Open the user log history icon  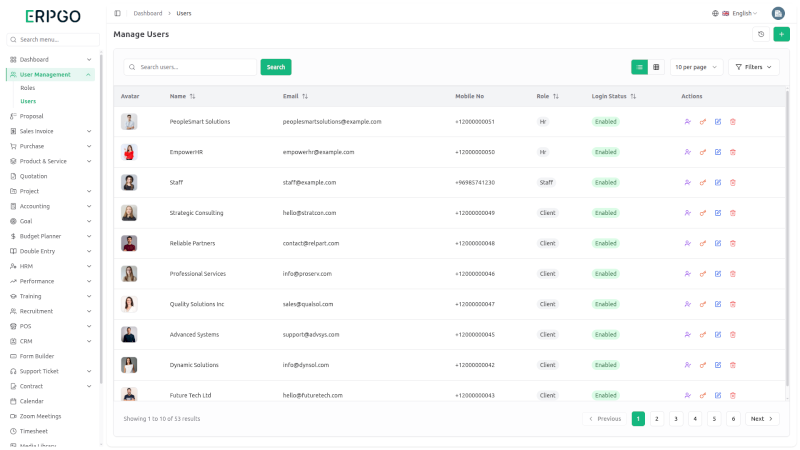(x=761, y=34)
